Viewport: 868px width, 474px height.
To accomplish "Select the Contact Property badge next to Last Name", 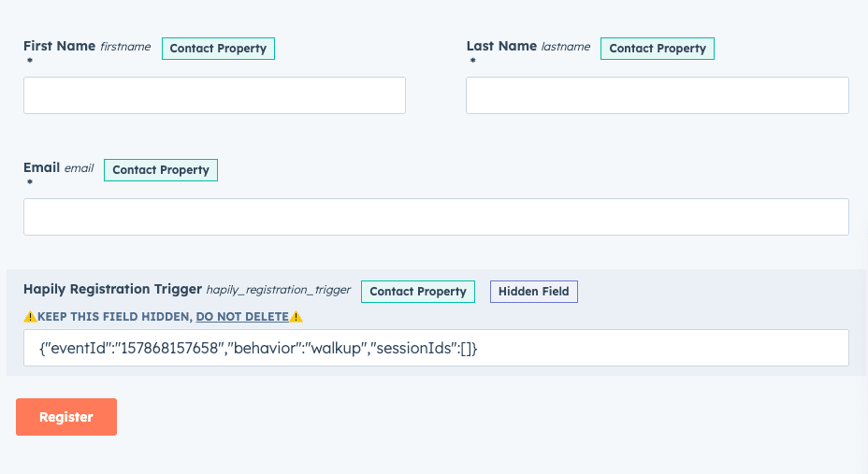I will coord(658,49).
